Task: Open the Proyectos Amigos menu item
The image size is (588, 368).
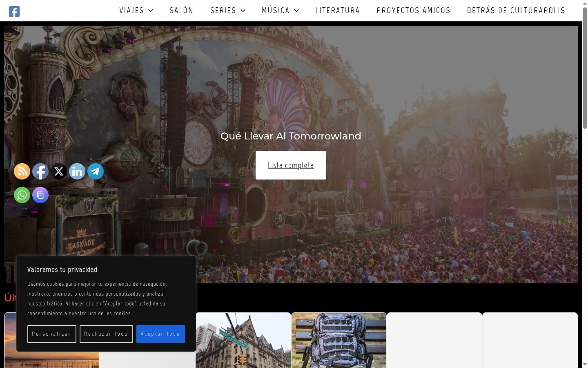Action: pyautogui.click(x=414, y=10)
